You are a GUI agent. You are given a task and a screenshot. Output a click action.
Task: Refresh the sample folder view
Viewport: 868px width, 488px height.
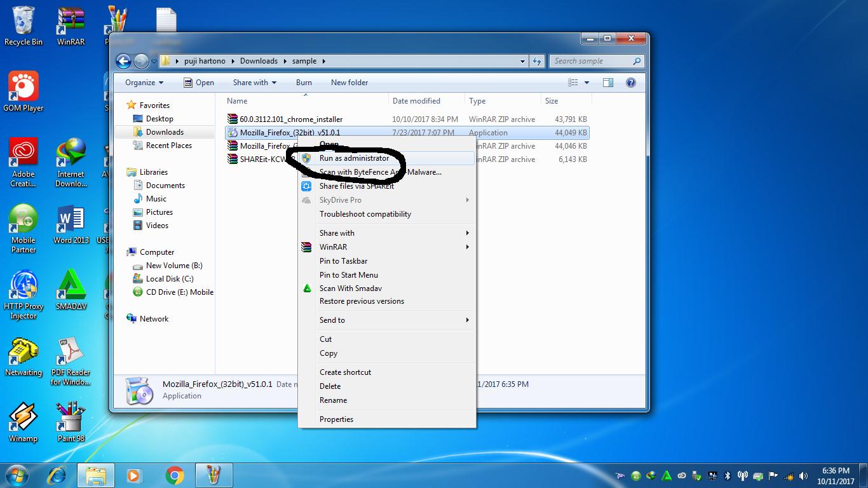tap(538, 61)
